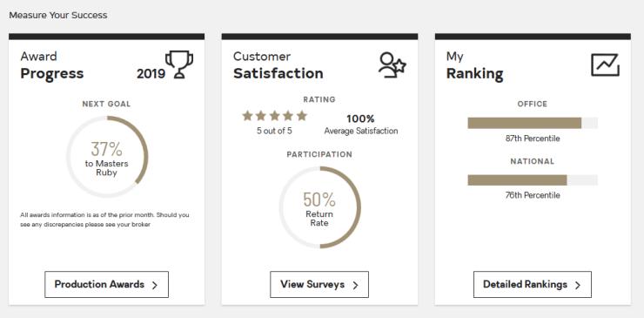Click the National percentile progress bar
The width and height of the screenshot is (644, 318).
point(533,180)
